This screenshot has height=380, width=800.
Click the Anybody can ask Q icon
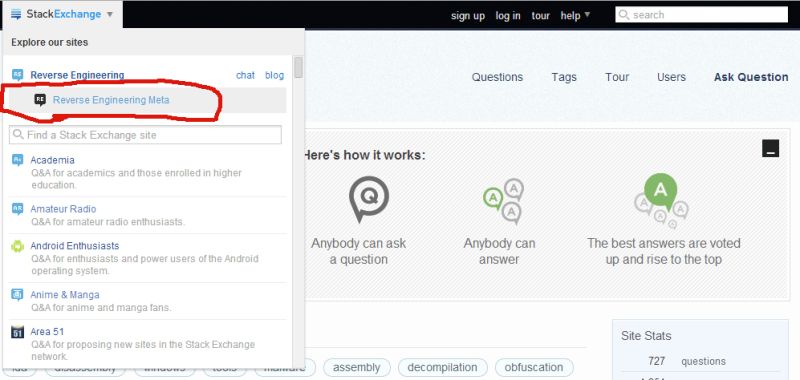click(x=369, y=199)
